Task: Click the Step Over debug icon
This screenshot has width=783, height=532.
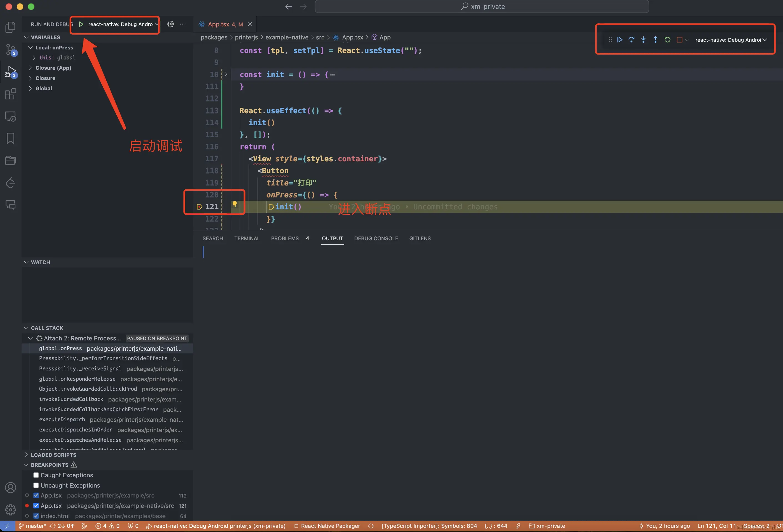Action: tap(631, 40)
